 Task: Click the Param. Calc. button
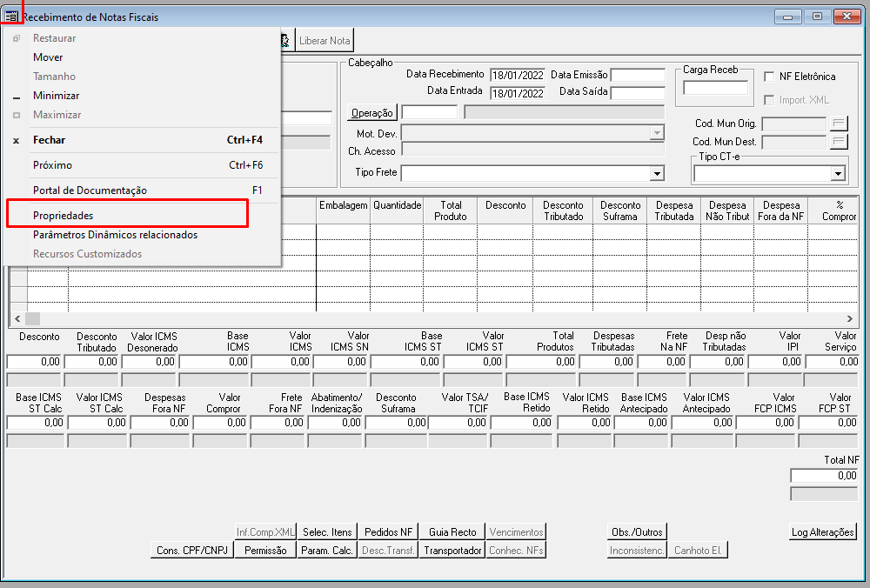coord(327,551)
